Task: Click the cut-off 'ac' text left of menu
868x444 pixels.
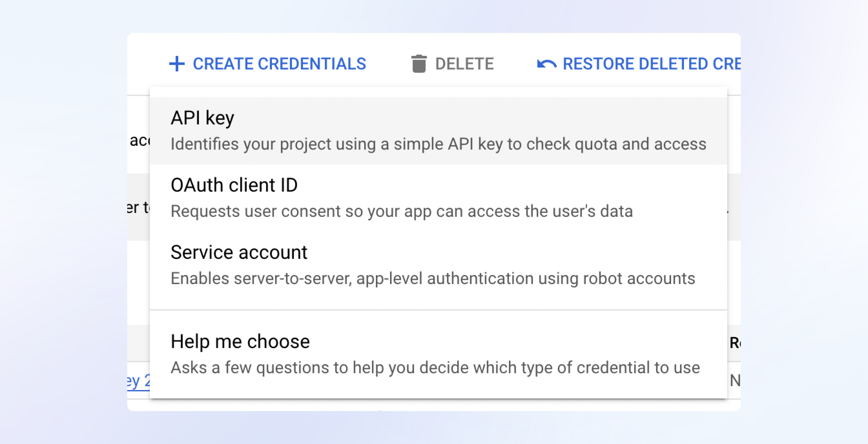Action: (x=139, y=141)
